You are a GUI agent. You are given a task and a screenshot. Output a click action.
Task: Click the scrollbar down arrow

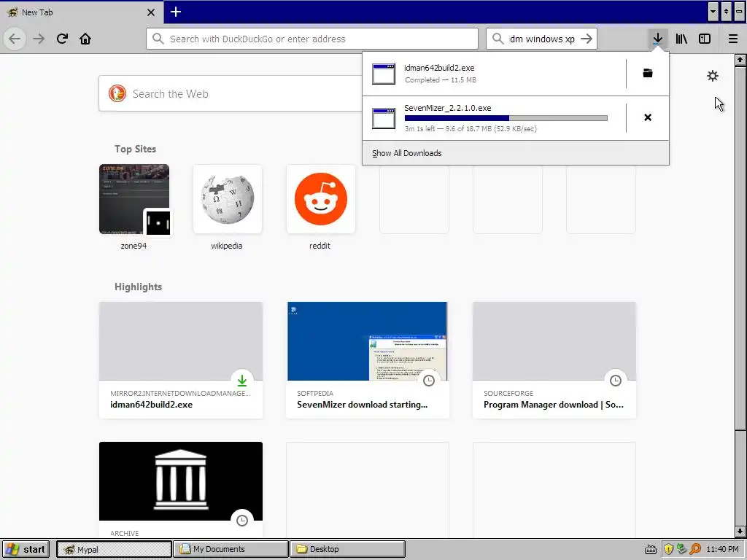[740, 532]
